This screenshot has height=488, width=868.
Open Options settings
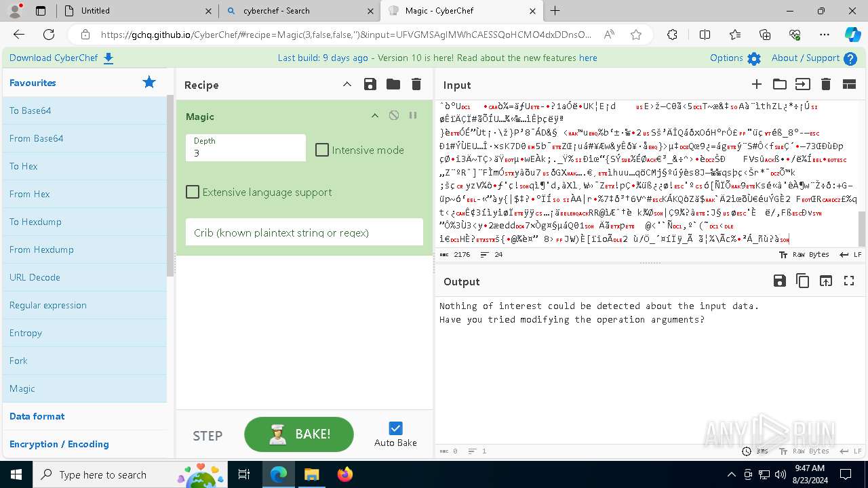coord(735,58)
